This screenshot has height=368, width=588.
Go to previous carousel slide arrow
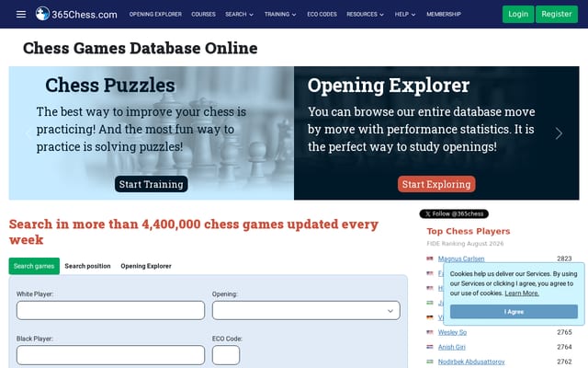pyautogui.click(x=28, y=133)
